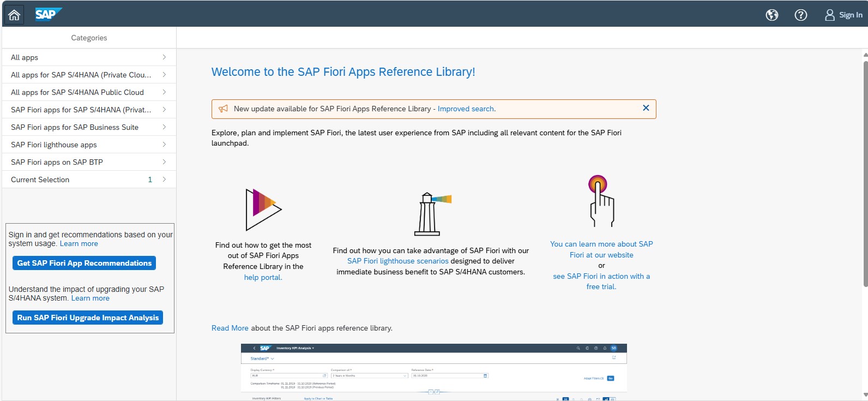
Task: Follow the Improved search link
Action: pos(466,109)
